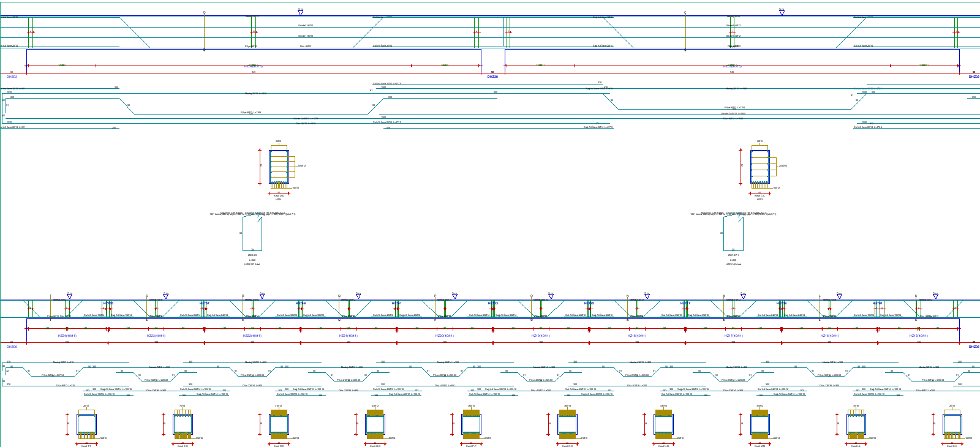
Task: Select the stirrup detail shape below Kesit C-C
Action: [733, 233]
